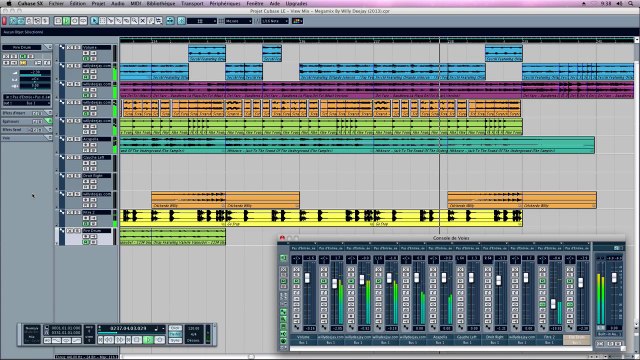Click the toolbar Record circle icon
The image size is (640, 360).
pyautogui.click(x=75, y=20)
